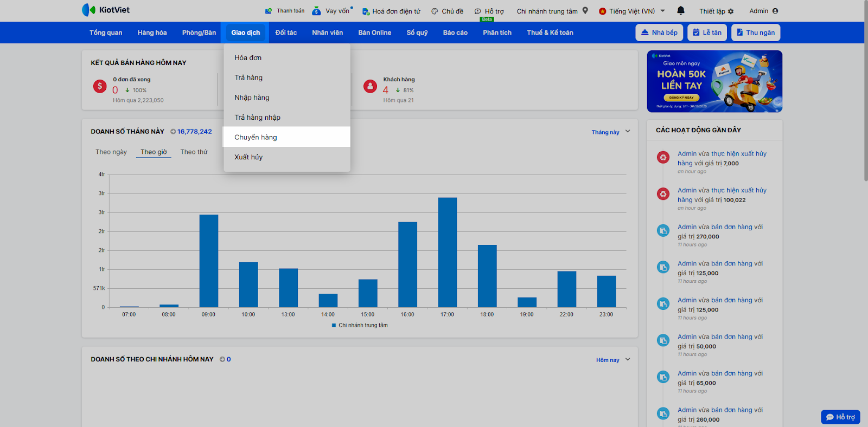The width and height of the screenshot is (868, 427).
Task: Click the blue icon of the 65,000 order activity
Action: pyautogui.click(x=663, y=377)
